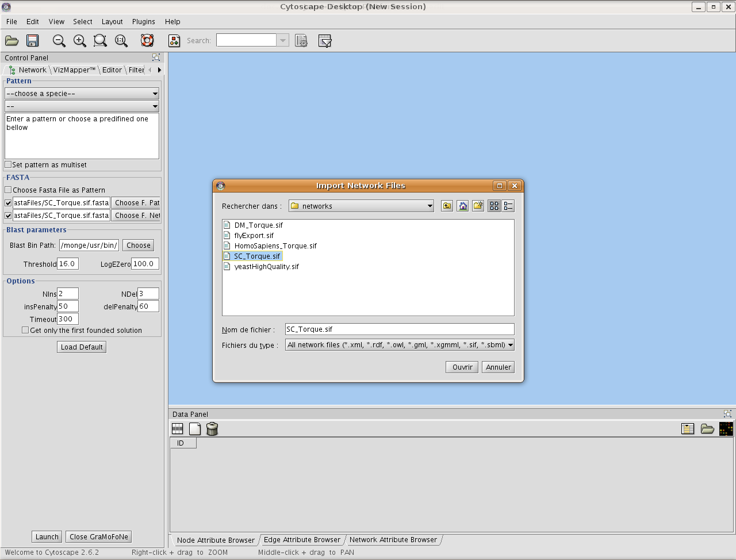Screen dimensions: 736x560
Task: Click the Create New Attribute page icon
Action: tap(195, 429)
